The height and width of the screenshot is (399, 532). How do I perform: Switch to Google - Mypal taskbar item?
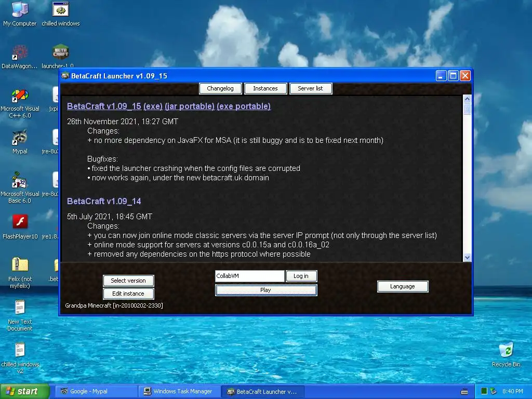click(96, 392)
